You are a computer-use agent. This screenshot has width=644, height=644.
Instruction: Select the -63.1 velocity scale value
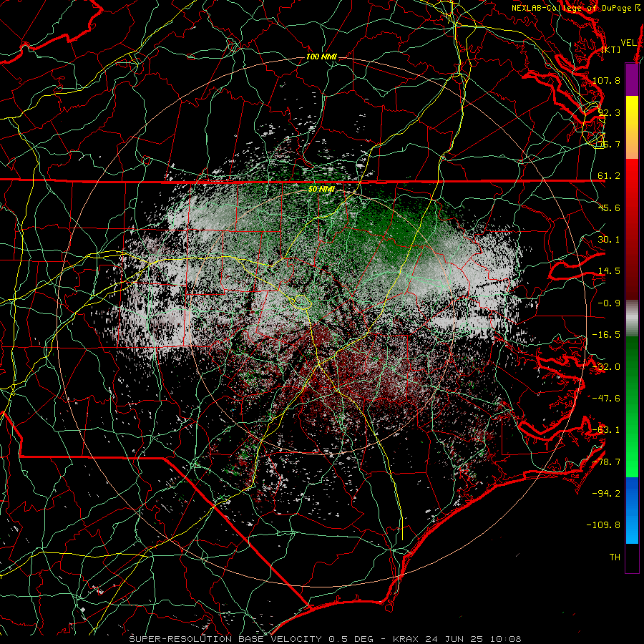coord(606,430)
